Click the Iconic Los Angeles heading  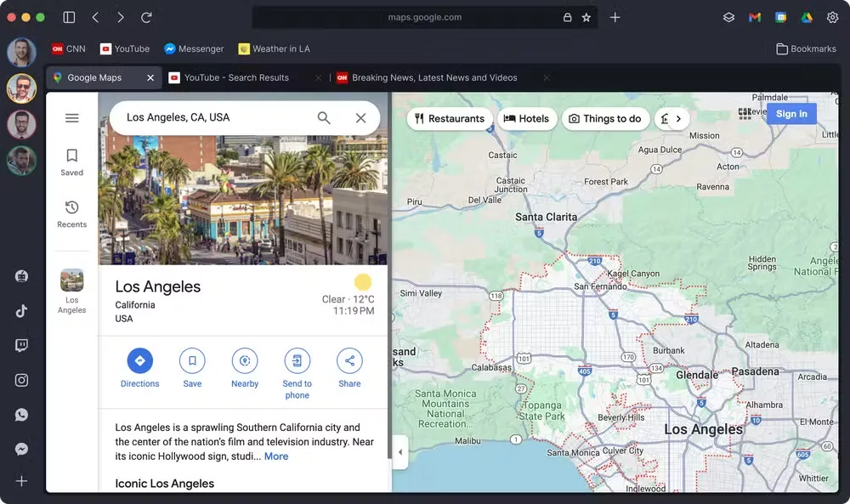164,484
